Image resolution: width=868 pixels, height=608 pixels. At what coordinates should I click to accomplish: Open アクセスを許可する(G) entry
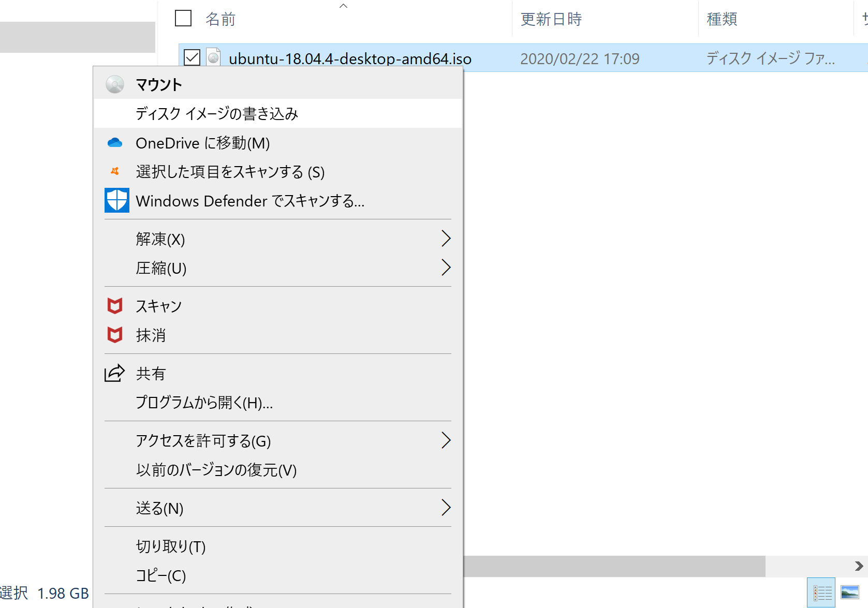[x=278, y=441]
